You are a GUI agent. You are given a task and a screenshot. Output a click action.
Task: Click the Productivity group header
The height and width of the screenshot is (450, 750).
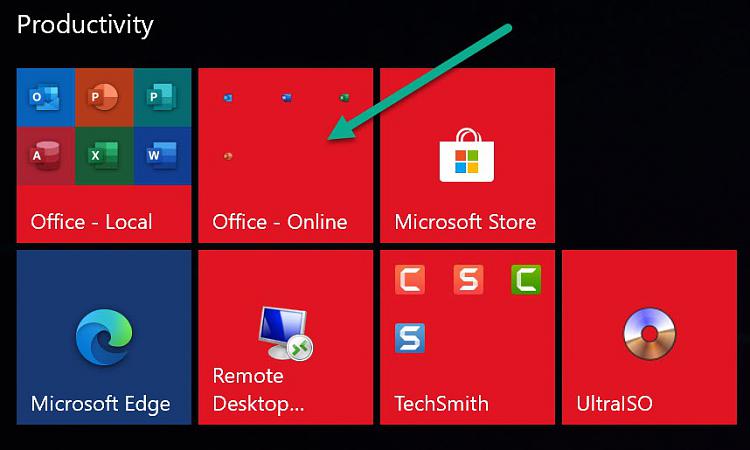coord(85,25)
